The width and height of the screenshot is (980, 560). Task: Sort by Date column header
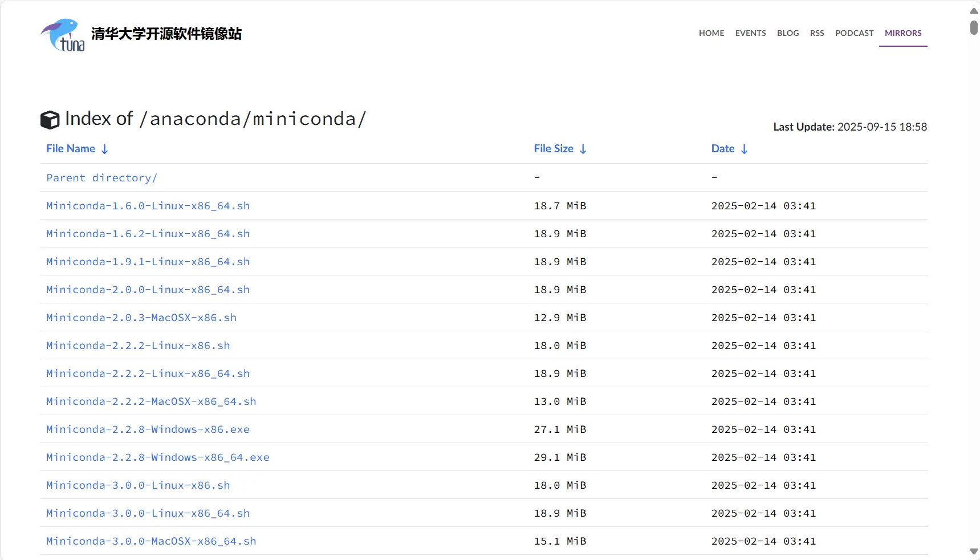pyautogui.click(x=723, y=149)
